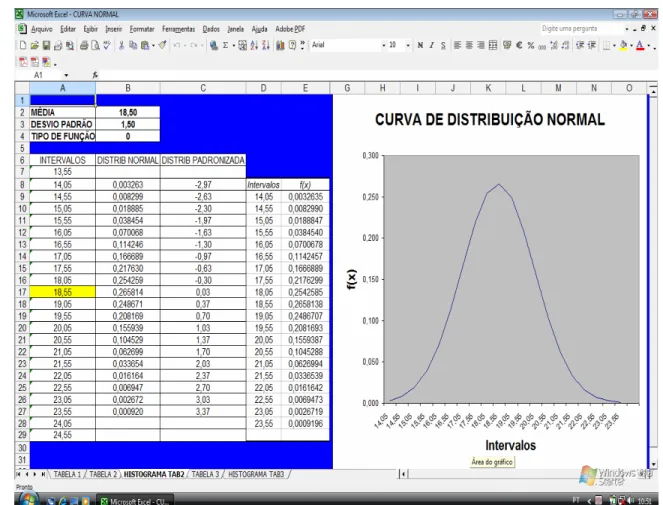Select the Format Painter brush icon
The image size is (663, 505).
coord(162,45)
